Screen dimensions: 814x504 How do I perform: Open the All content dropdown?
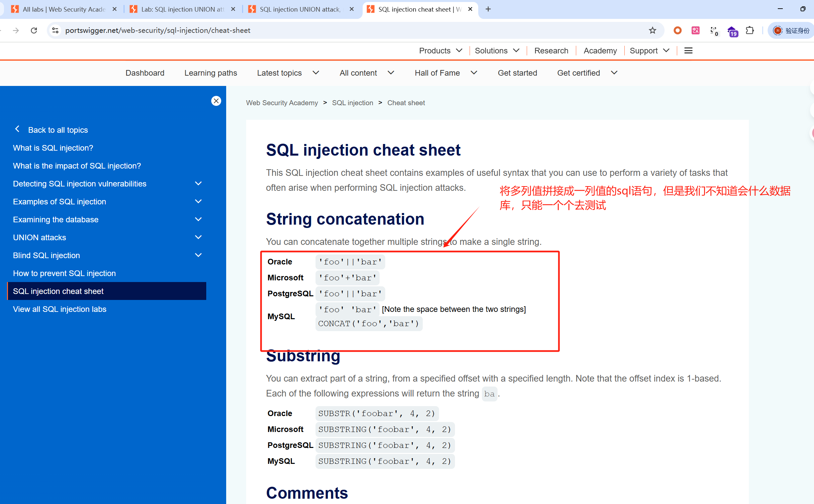[x=367, y=73]
